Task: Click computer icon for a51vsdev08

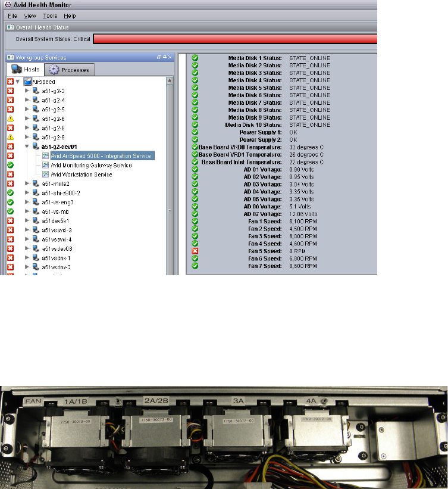Action: (x=36, y=248)
